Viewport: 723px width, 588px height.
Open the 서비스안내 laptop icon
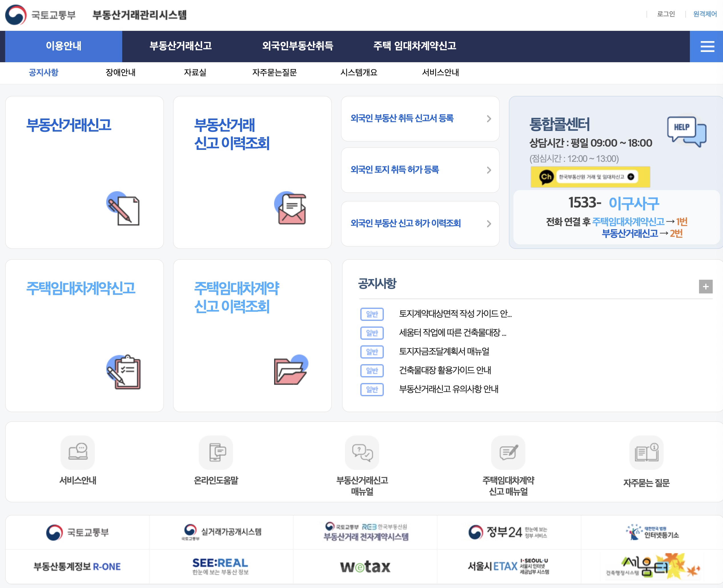tap(78, 452)
